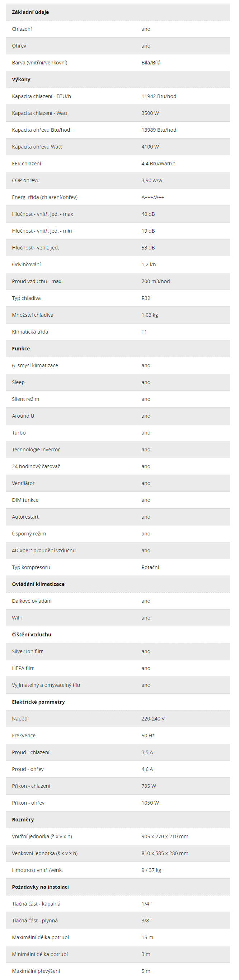Select the Požadavky na instalaci heading
Screen dimensions: 239x980
pos(41,887)
